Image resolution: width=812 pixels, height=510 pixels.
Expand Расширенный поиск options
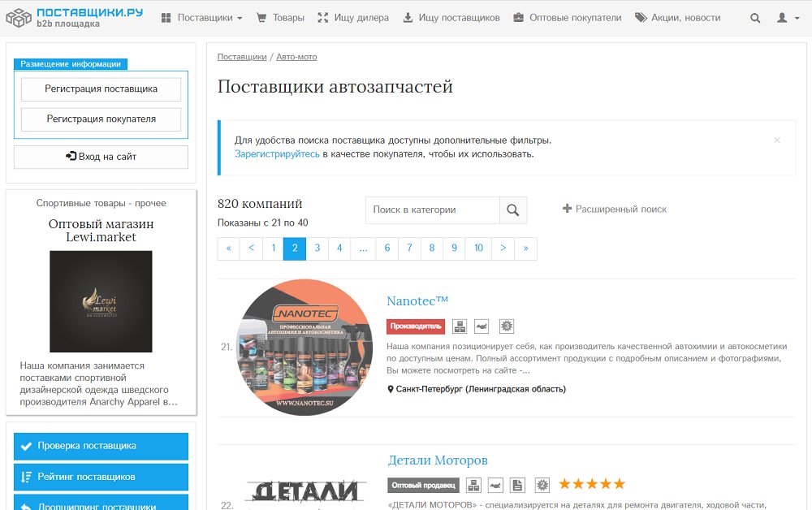click(615, 210)
